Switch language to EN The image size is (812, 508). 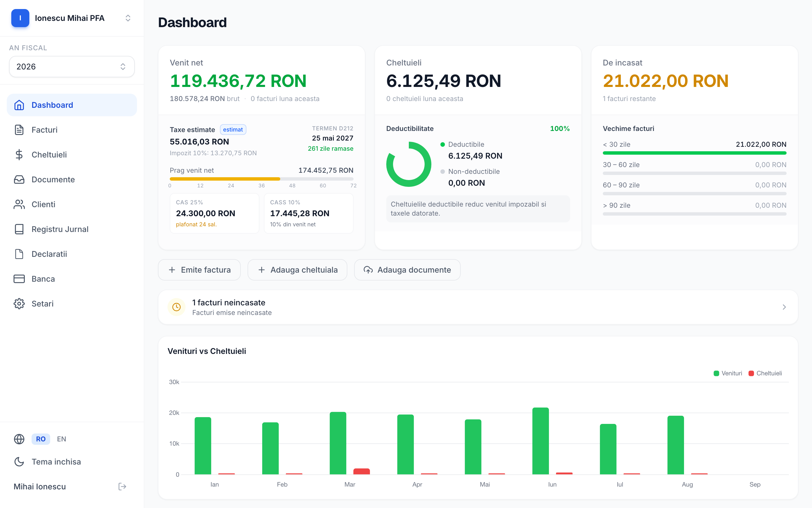pyautogui.click(x=62, y=439)
